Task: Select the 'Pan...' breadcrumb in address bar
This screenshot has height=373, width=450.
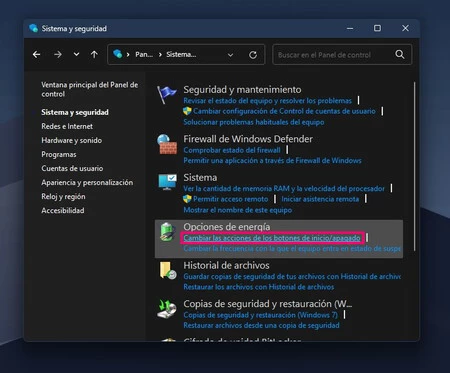Action: coord(144,54)
